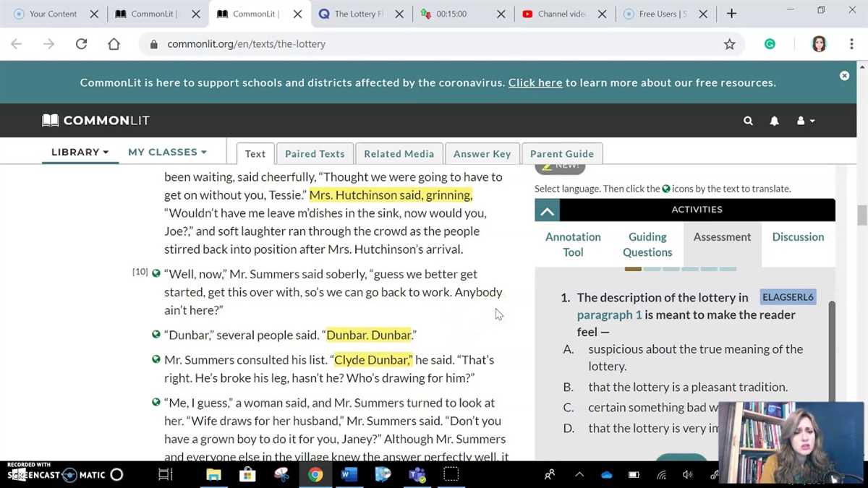This screenshot has width=868, height=488.
Task: Open Microsoft Teams from taskbar
Action: pos(417,475)
